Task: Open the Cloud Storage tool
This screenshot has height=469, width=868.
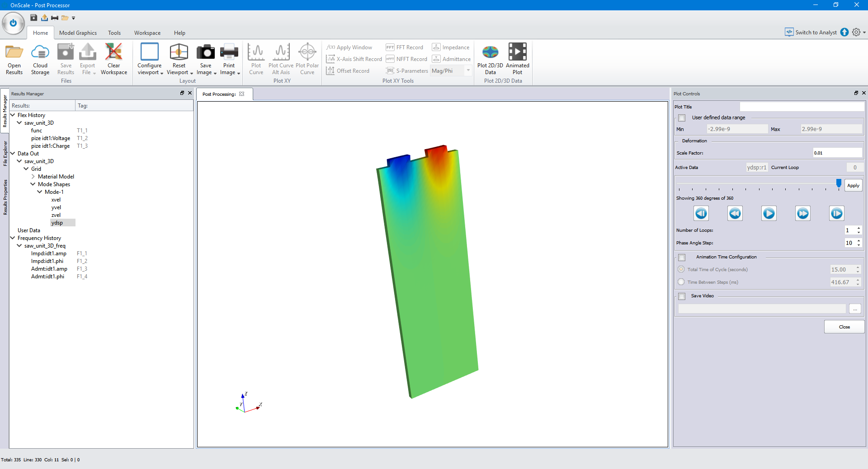Action: (40, 59)
